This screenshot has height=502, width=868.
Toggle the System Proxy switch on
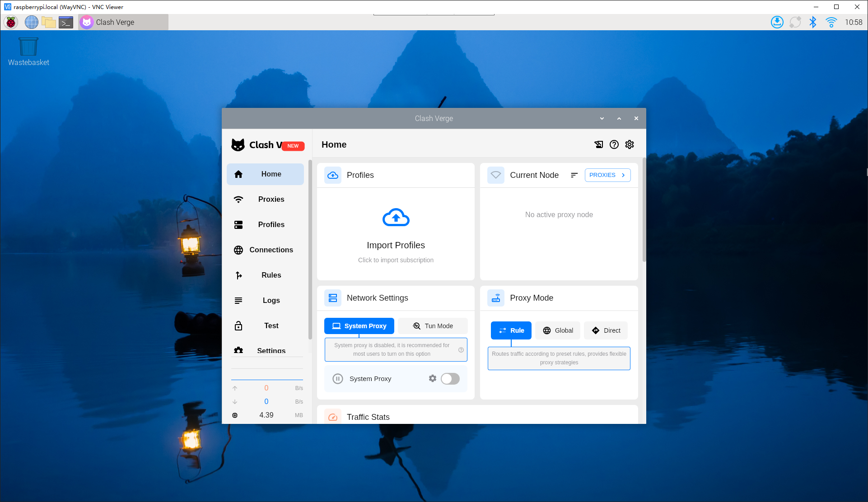450,379
